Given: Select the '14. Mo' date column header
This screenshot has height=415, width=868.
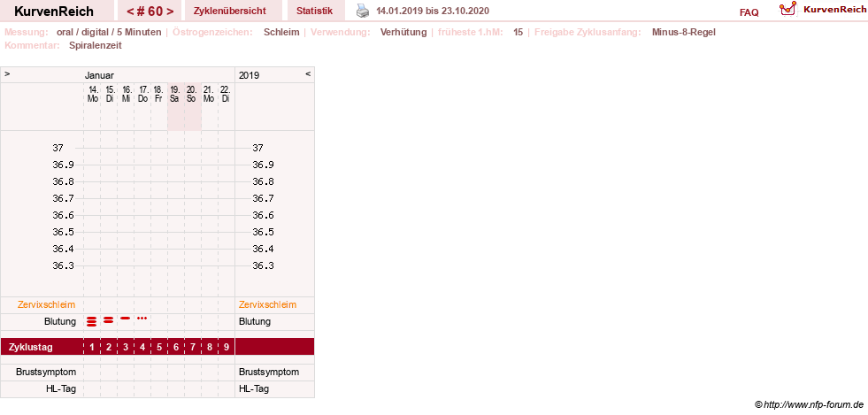Looking at the screenshot, I should (92, 94).
